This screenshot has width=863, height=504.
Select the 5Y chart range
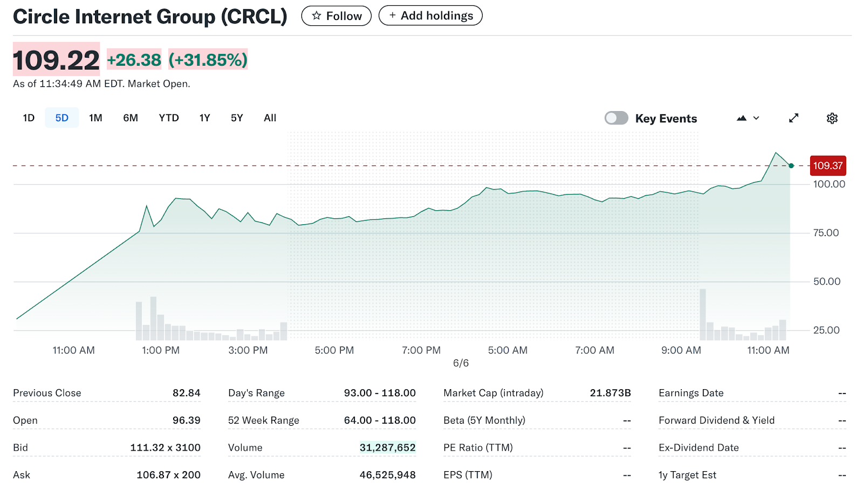[x=237, y=118]
